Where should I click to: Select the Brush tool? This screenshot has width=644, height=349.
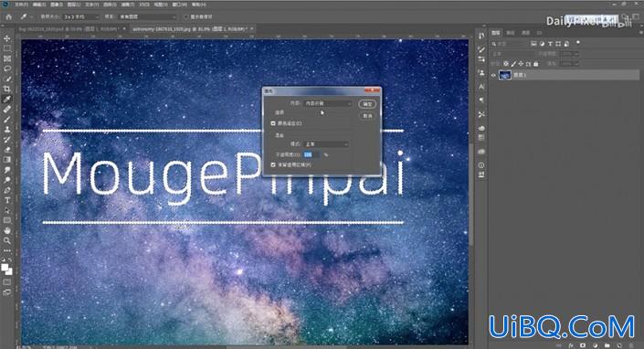click(x=7, y=119)
